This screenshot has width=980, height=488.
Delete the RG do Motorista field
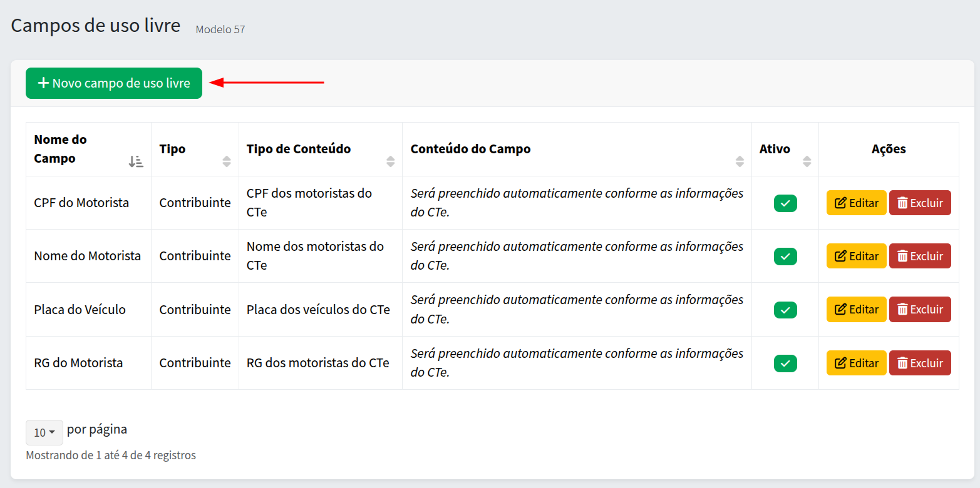(920, 363)
